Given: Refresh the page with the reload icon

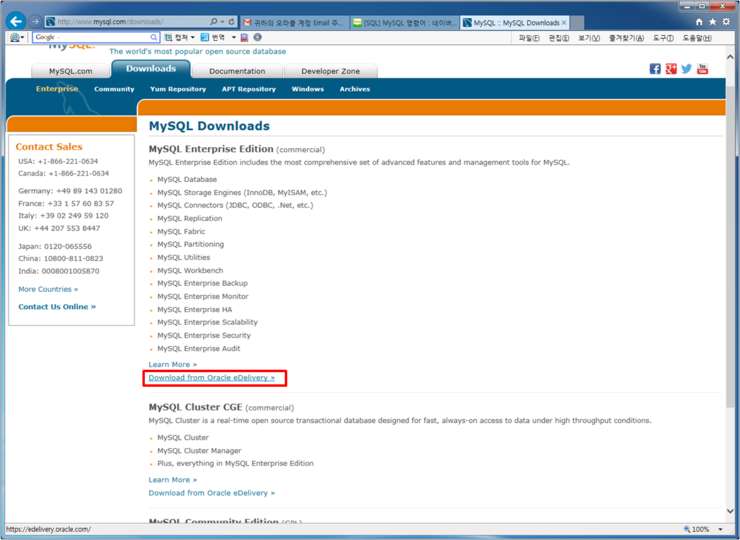Looking at the screenshot, I should (x=231, y=22).
